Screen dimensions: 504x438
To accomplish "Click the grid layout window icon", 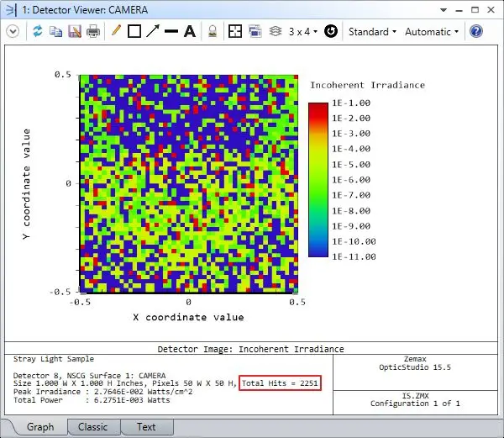I will pos(235,31).
